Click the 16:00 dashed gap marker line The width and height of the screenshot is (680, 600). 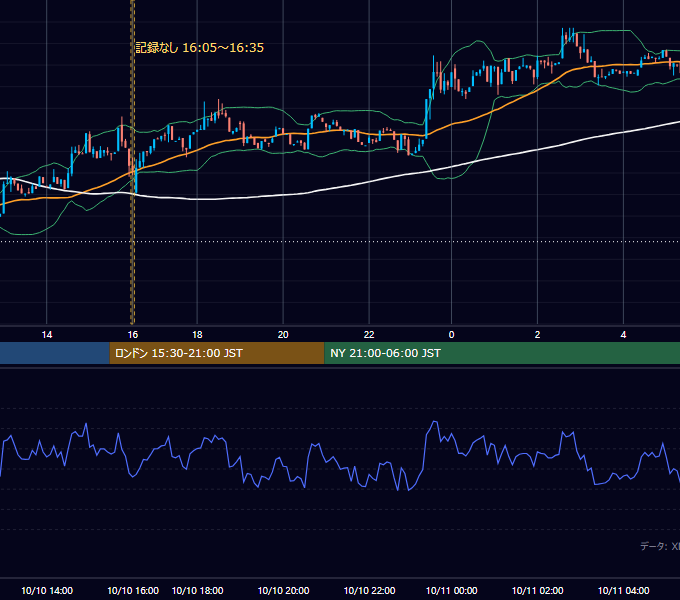(x=133, y=162)
